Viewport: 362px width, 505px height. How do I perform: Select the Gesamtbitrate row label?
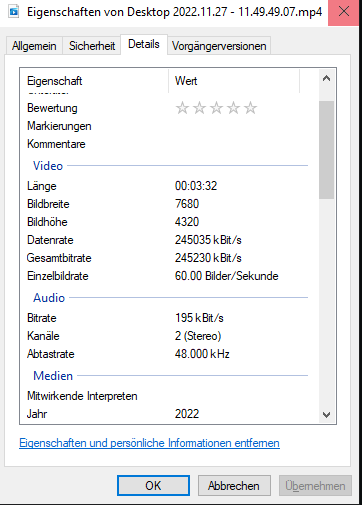click(x=59, y=258)
